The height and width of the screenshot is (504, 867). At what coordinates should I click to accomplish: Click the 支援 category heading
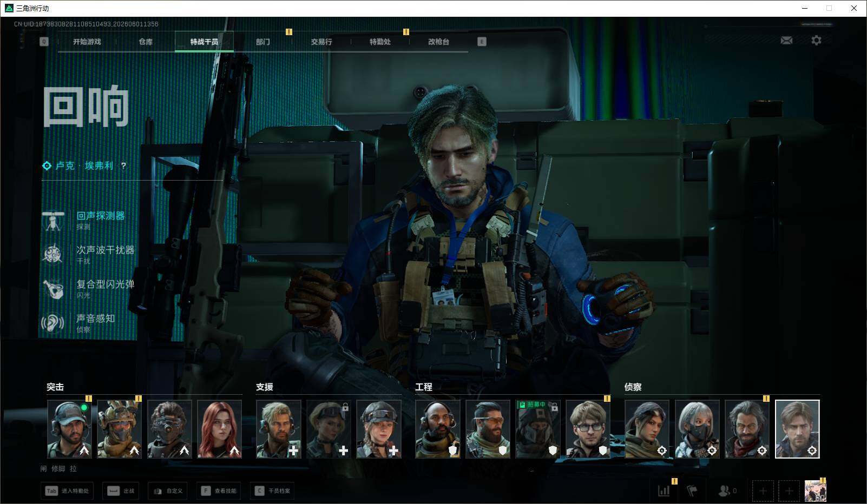click(x=265, y=387)
